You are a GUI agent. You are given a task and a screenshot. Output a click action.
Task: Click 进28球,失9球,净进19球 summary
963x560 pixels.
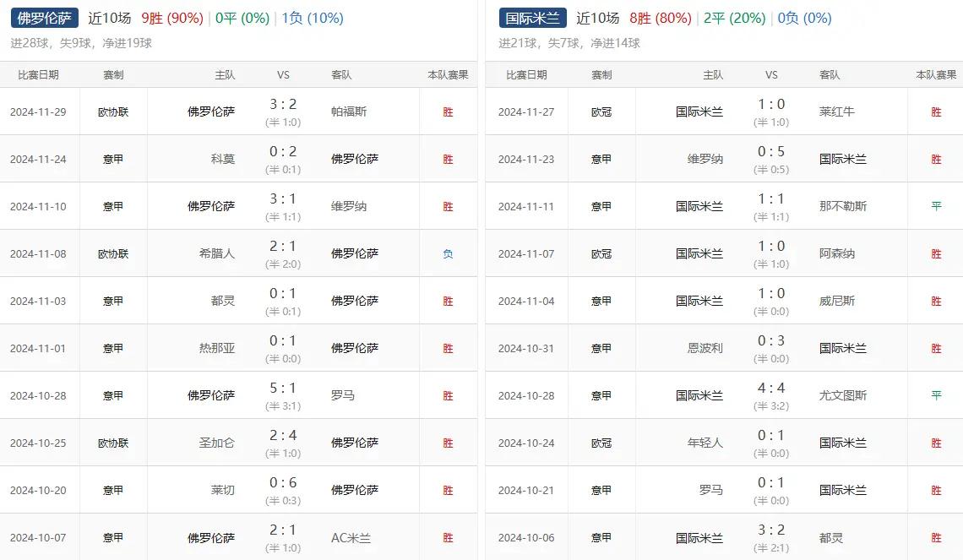click(x=81, y=43)
